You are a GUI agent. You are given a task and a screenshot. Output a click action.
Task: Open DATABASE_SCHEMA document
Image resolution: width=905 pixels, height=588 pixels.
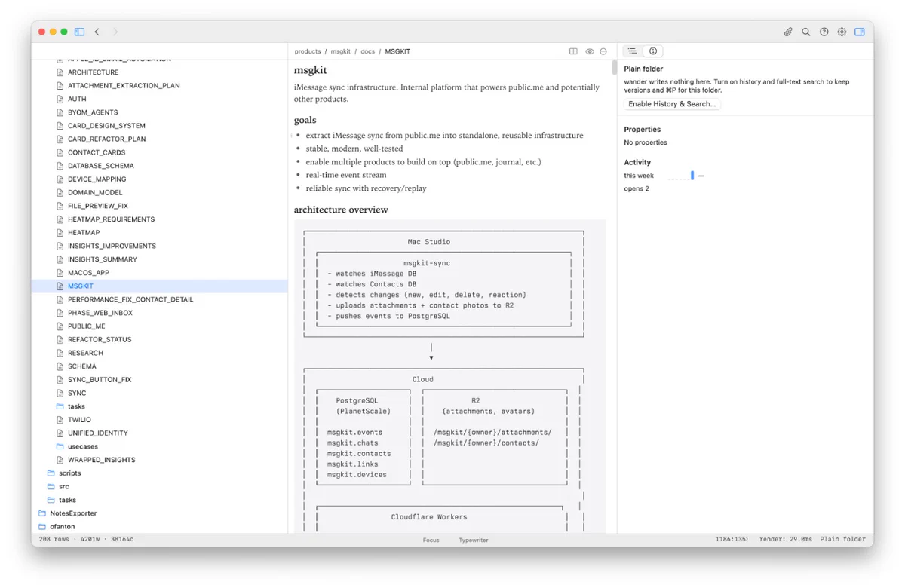pyautogui.click(x=100, y=166)
